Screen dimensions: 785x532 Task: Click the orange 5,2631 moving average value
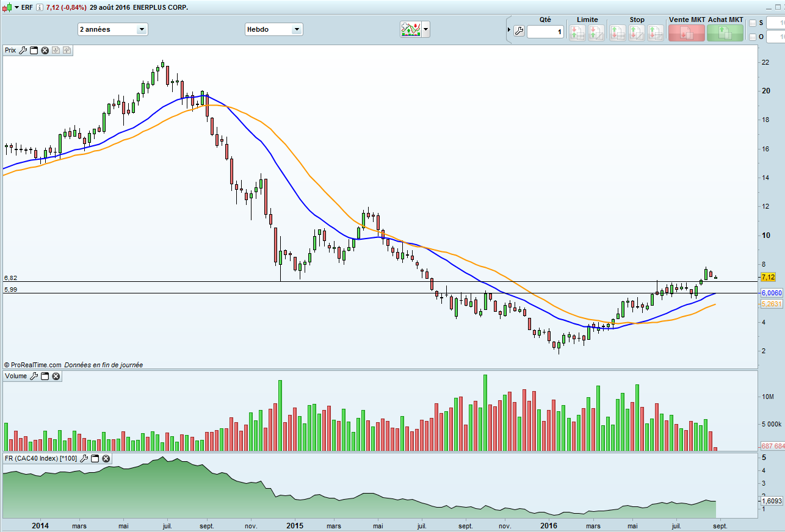pos(772,304)
